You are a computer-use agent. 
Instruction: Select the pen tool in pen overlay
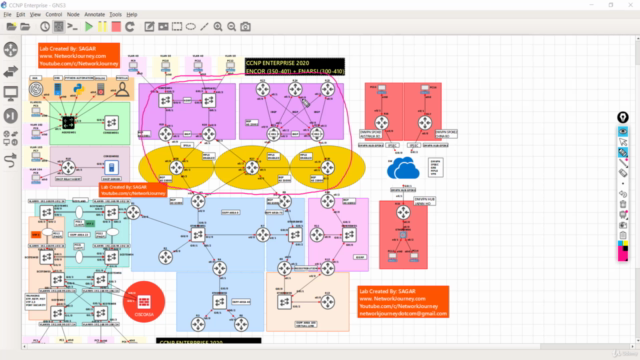click(622, 163)
